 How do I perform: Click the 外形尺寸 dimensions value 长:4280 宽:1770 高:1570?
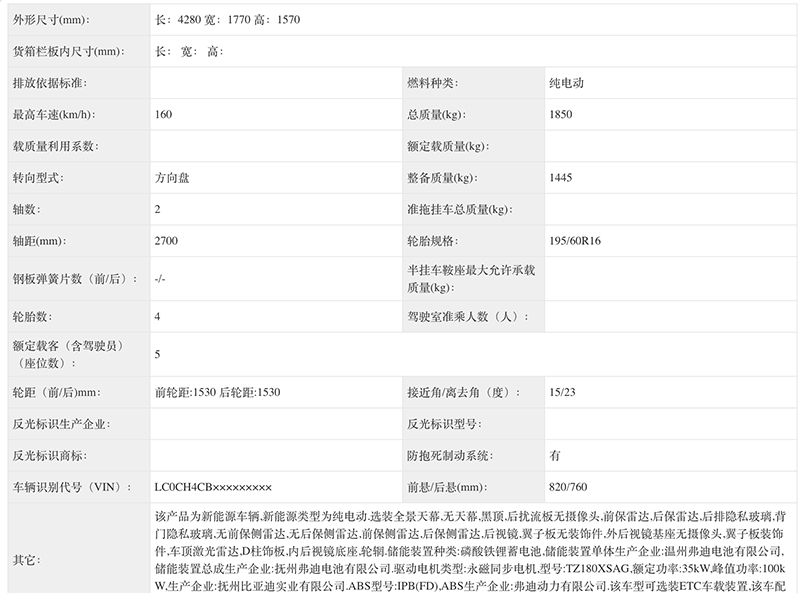227,19
